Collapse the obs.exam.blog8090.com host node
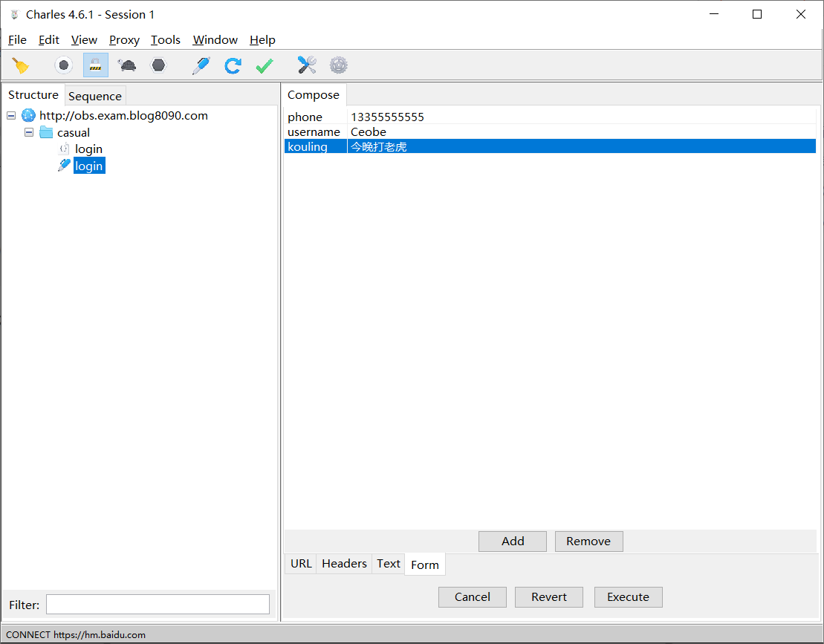 [x=11, y=116]
